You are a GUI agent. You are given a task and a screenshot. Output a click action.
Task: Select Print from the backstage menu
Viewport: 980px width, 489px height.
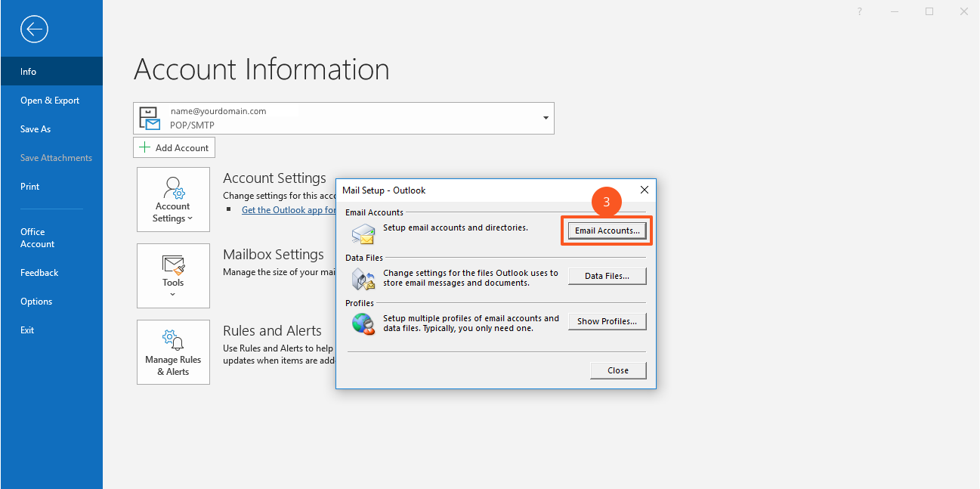pos(30,187)
